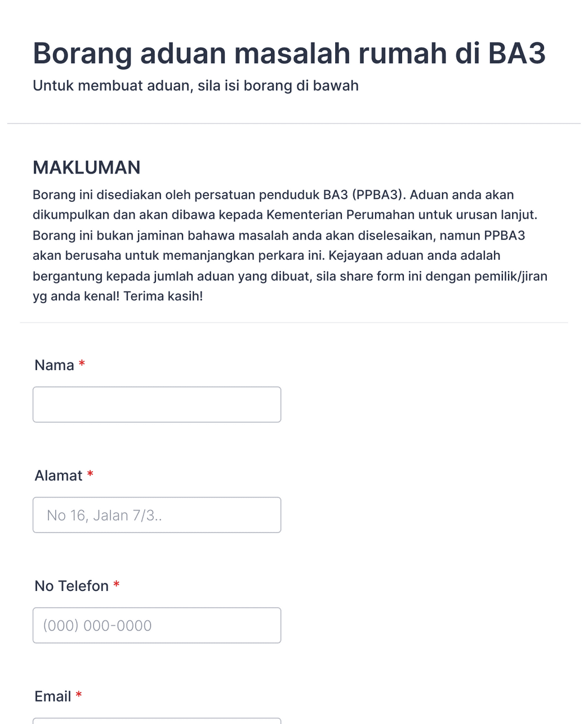Click the Email input field at the bottom
Screen dimensions: 588x724
157,721
